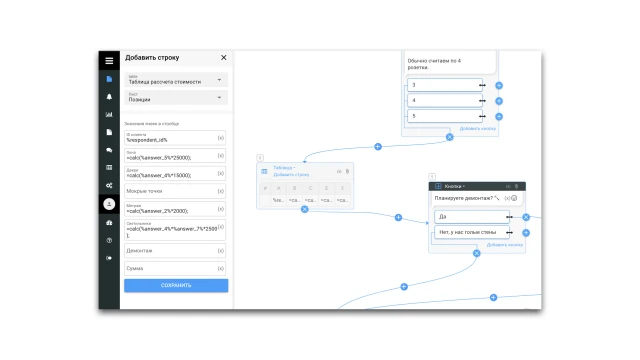Open the Таблица block type dropdown
This screenshot has height=360, width=640.
pyautogui.click(x=284, y=168)
